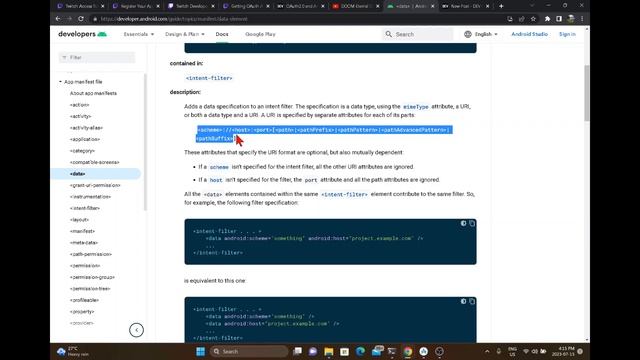Open Microsoft Edge from the taskbar
This screenshot has height=360, width=640.
(x=360, y=351)
